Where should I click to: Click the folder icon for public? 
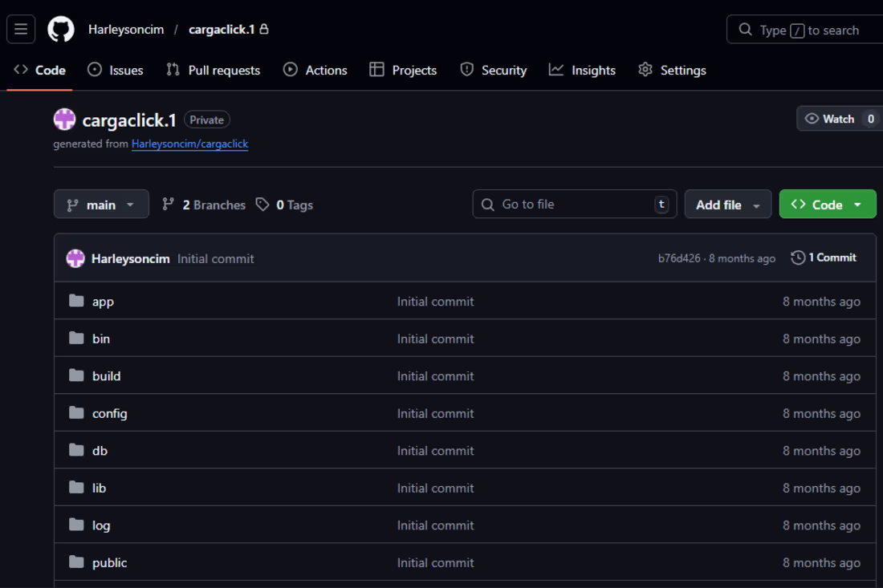(76, 562)
